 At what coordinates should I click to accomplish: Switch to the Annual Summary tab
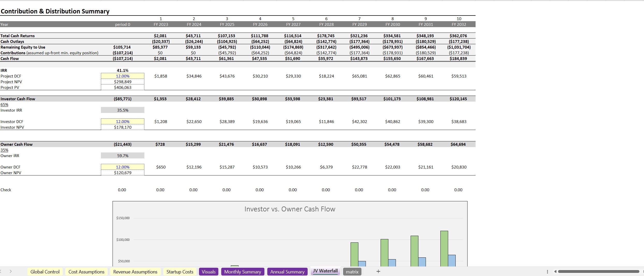287,272
